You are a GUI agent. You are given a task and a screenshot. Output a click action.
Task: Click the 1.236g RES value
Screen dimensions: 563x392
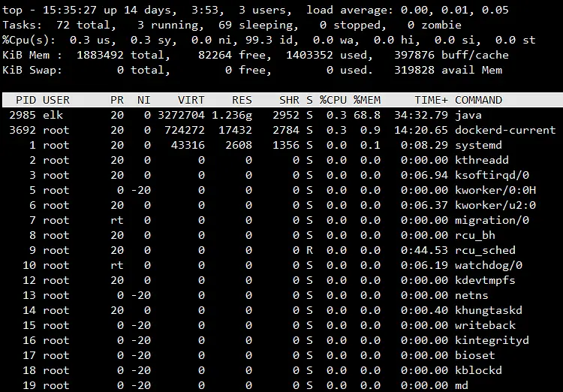coord(232,115)
